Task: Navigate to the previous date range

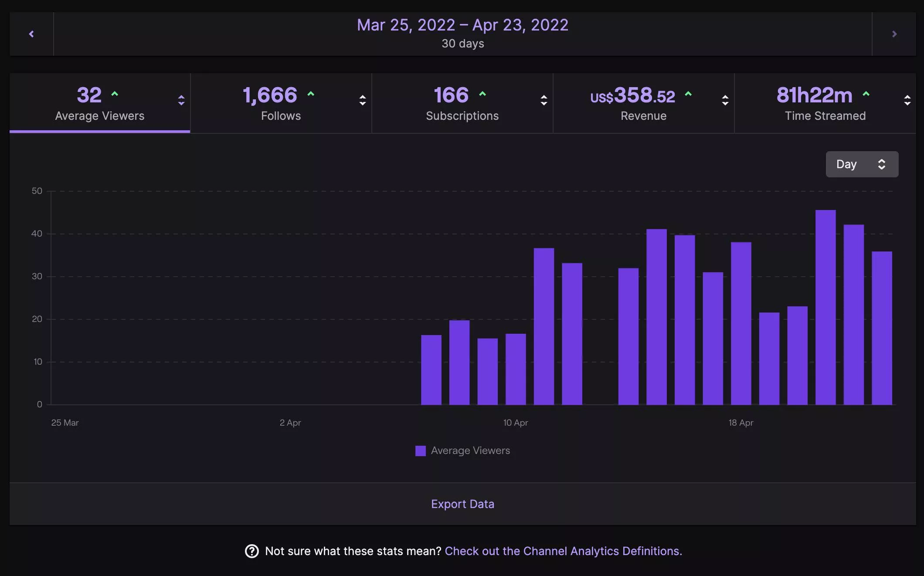Action: (31, 34)
